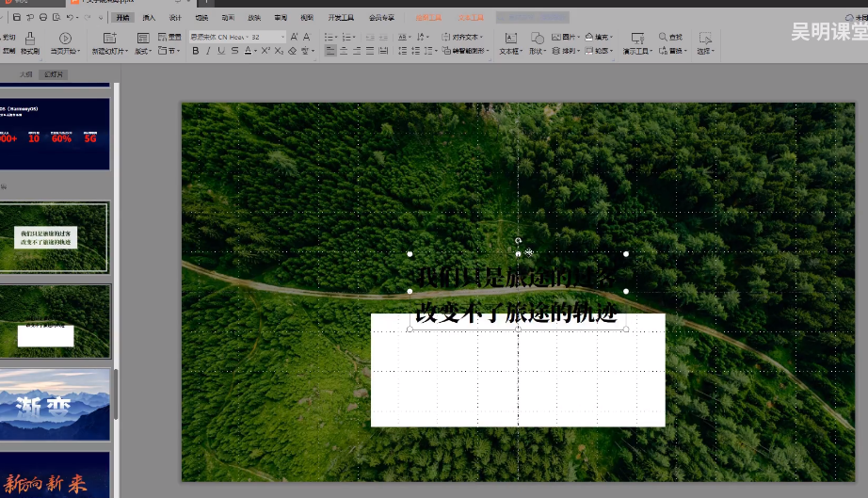Increase indent level icon
The width and height of the screenshot is (868, 498).
383,37
